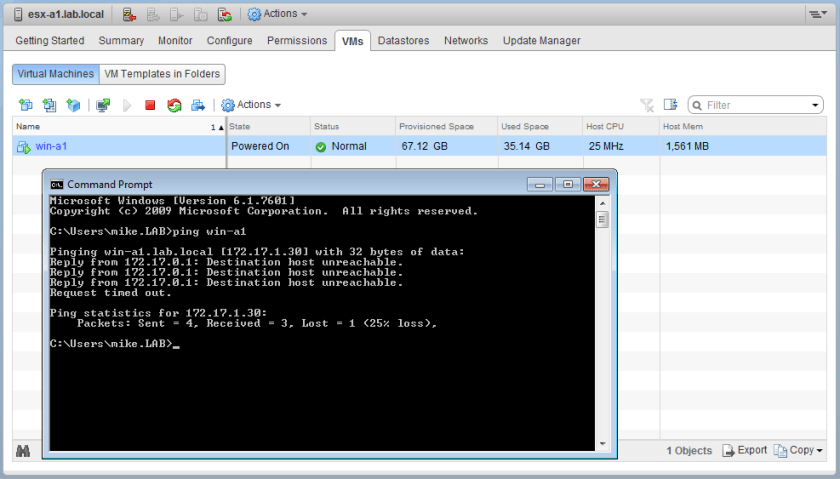This screenshot has width=840, height=479.
Task: Click the show/hide columns icon
Action: [x=670, y=105]
